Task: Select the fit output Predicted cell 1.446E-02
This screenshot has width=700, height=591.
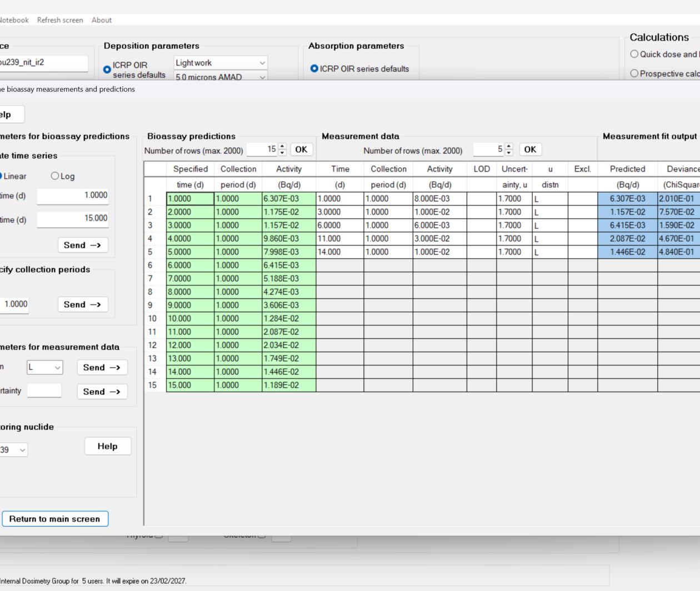Action: (627, 252)
